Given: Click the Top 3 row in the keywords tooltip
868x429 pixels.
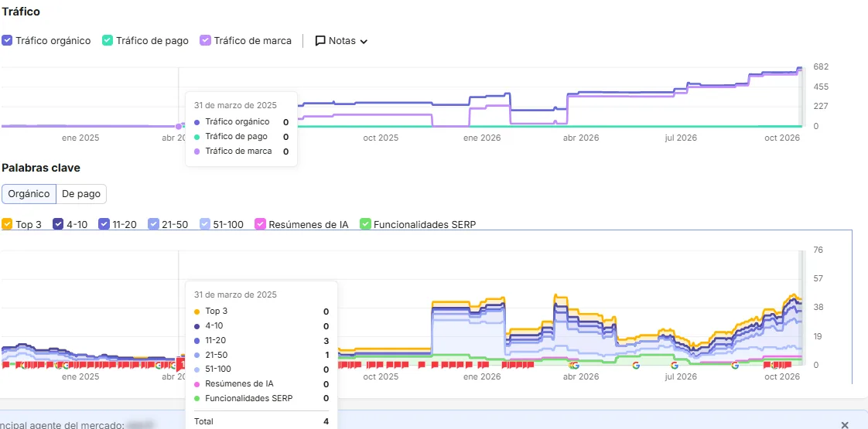Looking at the screenshot, I should click(261, 312).
